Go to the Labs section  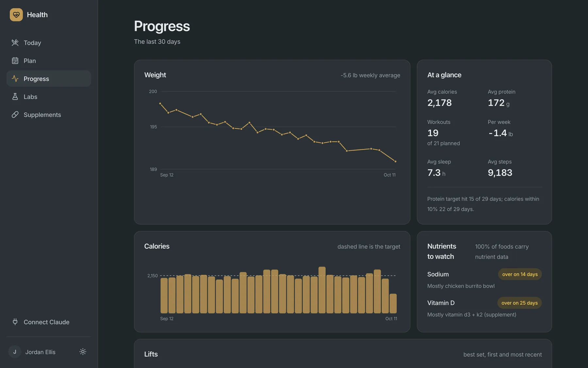coord(49,96)
